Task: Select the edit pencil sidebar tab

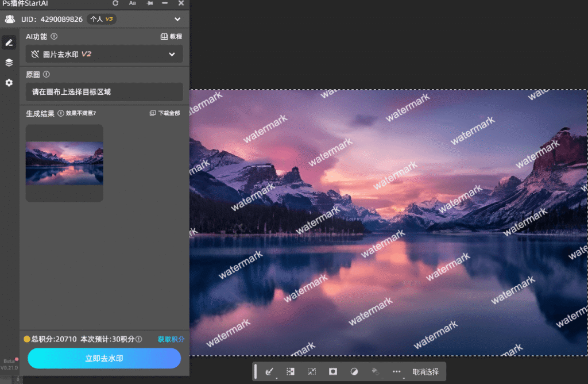Action: (9, 43)
